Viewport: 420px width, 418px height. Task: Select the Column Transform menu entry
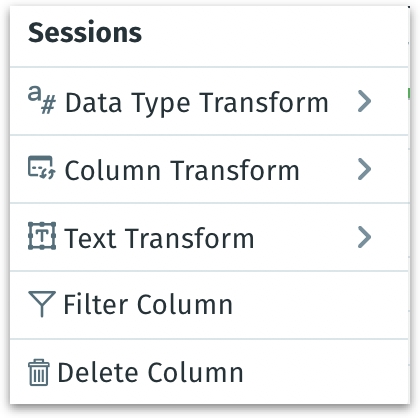[x=209, y=169]
